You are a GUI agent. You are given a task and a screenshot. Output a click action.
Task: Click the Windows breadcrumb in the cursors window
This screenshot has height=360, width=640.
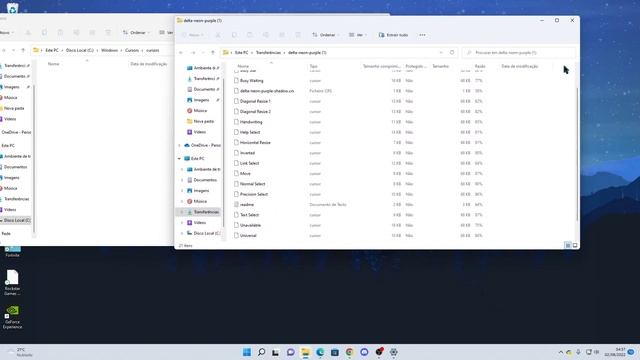pos(109,50)
